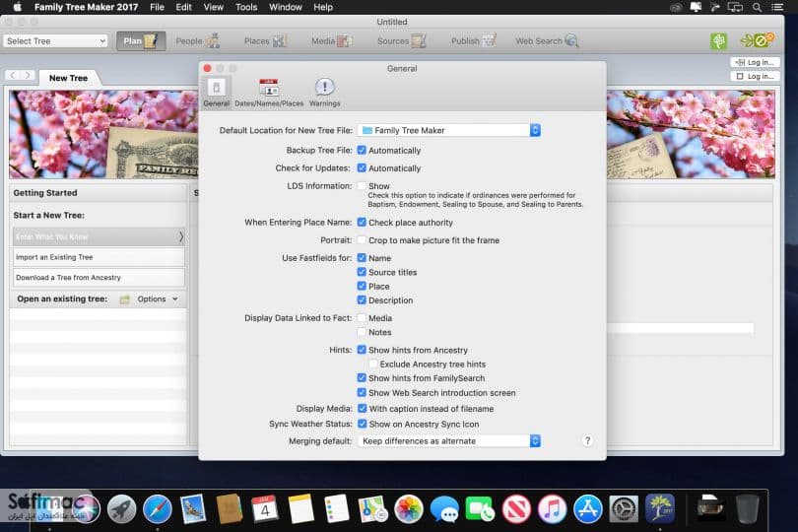This screenshot has height=532, width=798.
Task: Open Music app in the dock
Action: click(x=552, y=508)
